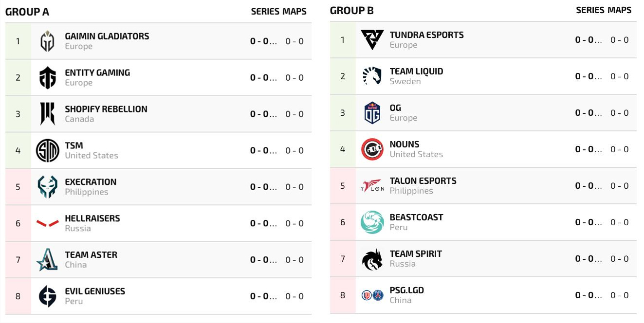Click the Evil Geniuses logo

47,296
